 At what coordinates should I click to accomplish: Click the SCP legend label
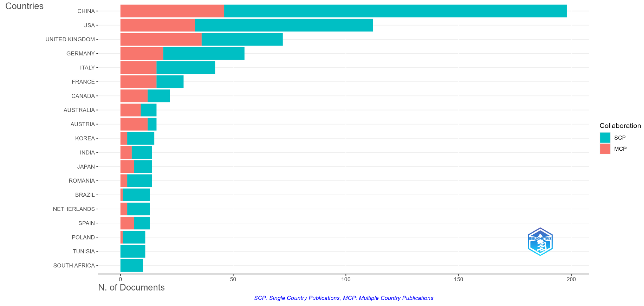pyautogui.click(x=620, y=138)
